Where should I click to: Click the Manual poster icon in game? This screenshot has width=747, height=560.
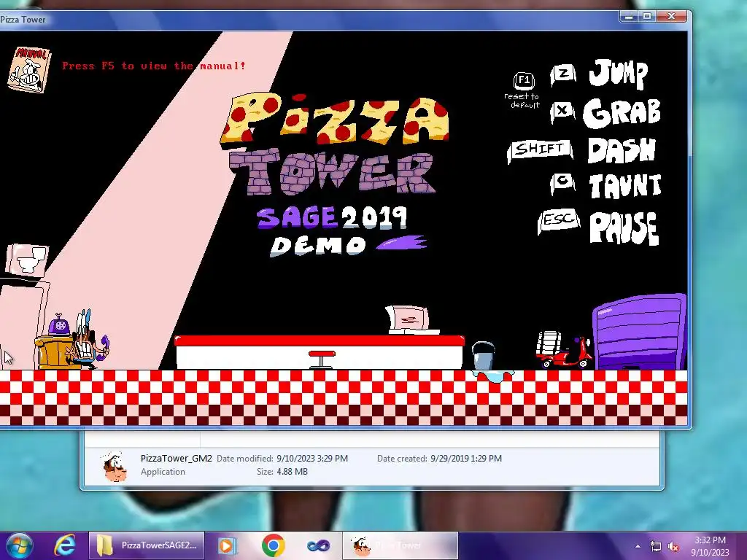(x=29, y=69)
